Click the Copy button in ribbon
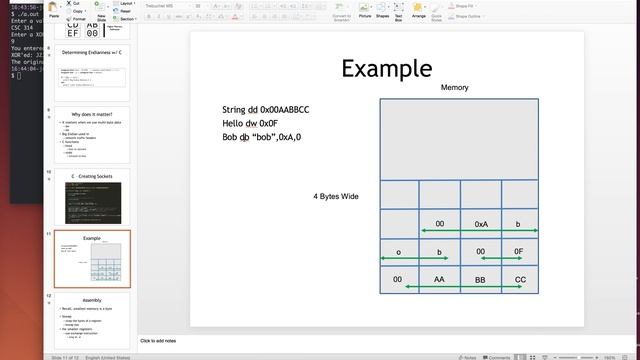Screen dimensions: 640x360 76,11
